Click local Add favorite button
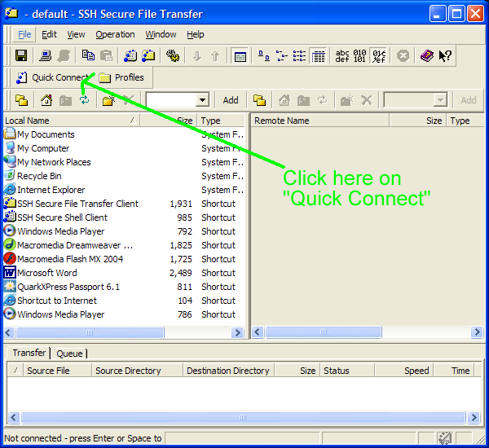Image resolution: width=489 pixels, height=448 pixels. coord(231,100)
